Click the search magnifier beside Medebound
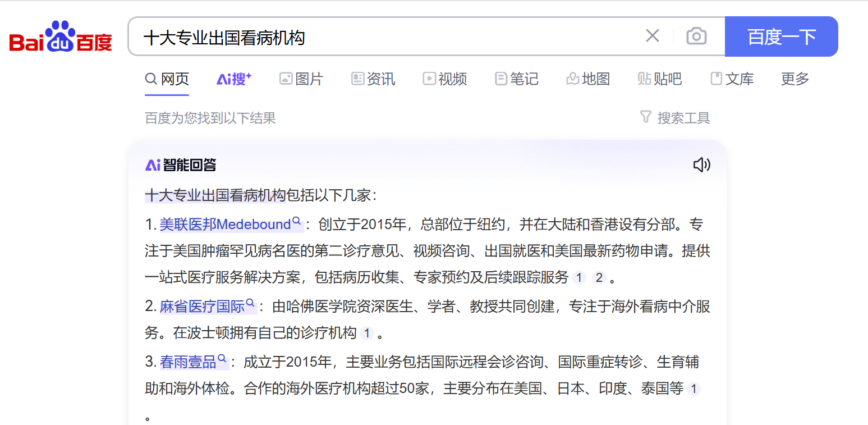This screenshot has height=425, width=868. (297, 222)
